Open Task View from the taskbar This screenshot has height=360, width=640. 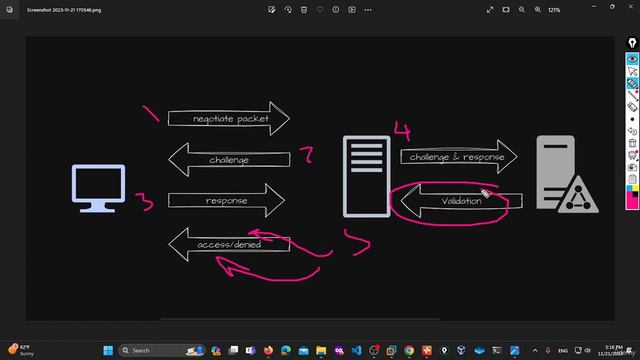click(233, 350)
